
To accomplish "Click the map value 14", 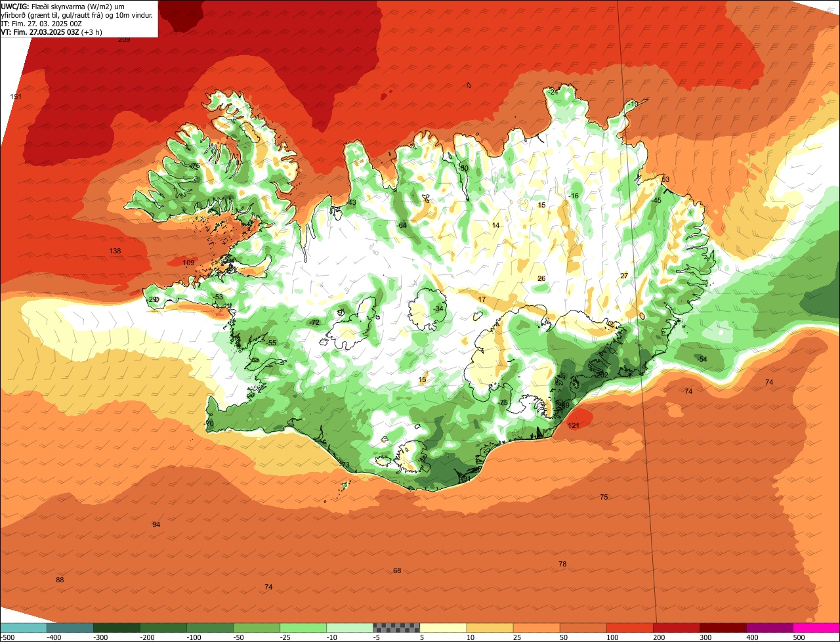I will click(x=495, y=225).
